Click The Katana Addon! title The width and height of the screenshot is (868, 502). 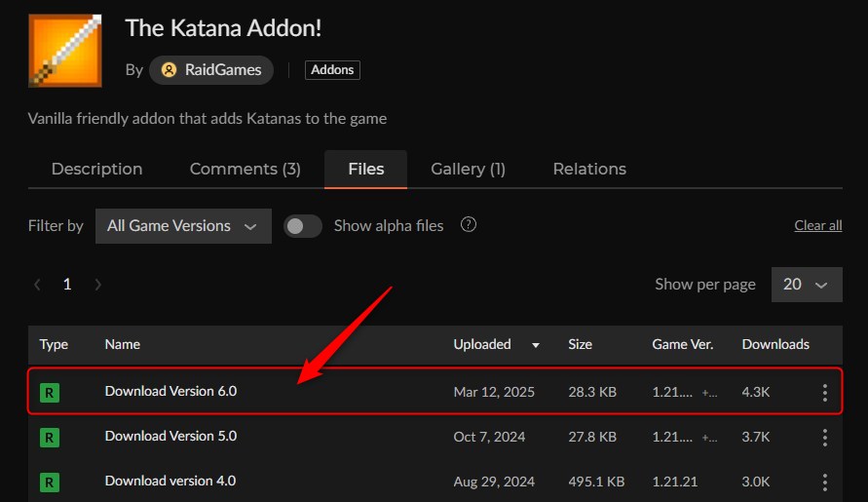pyautogui.click(x=223, y=28)
